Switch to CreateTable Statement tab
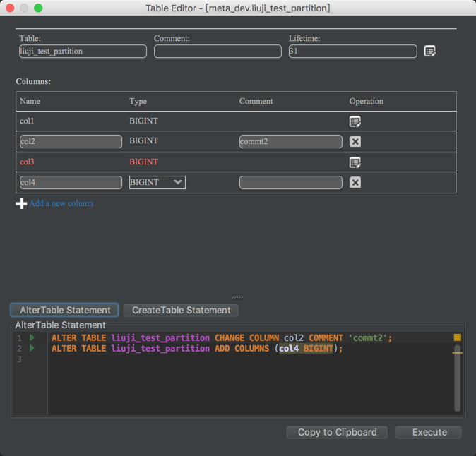Image resolution: width=476 pixels, height=456 pixels. tap(181, 310)
